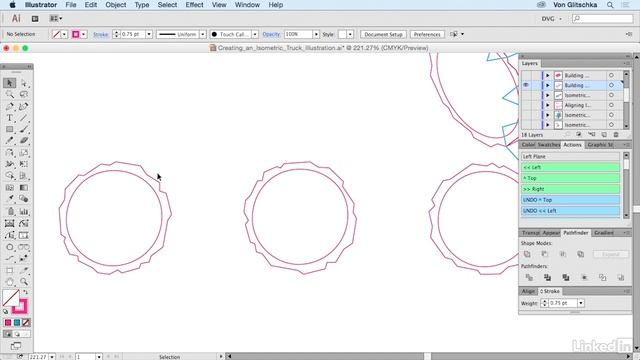Toggle visibility of first Building layer
The height and width of the screenshot is (360, 640).
(x=526, y=76)
